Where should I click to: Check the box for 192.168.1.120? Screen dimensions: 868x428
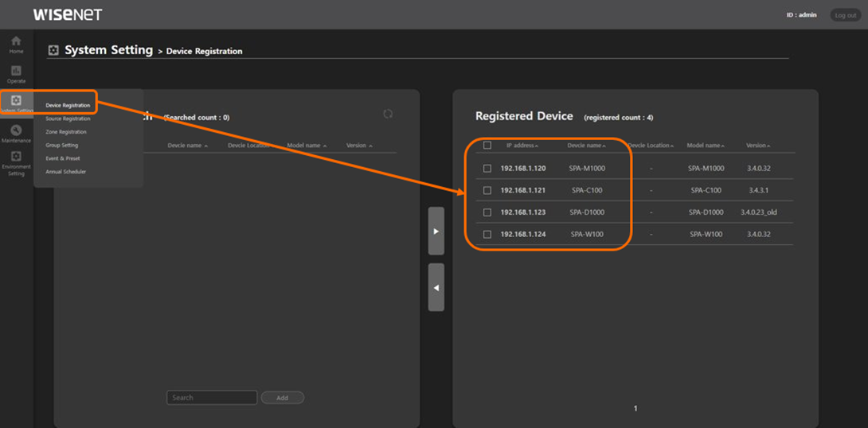coord(487,169)
